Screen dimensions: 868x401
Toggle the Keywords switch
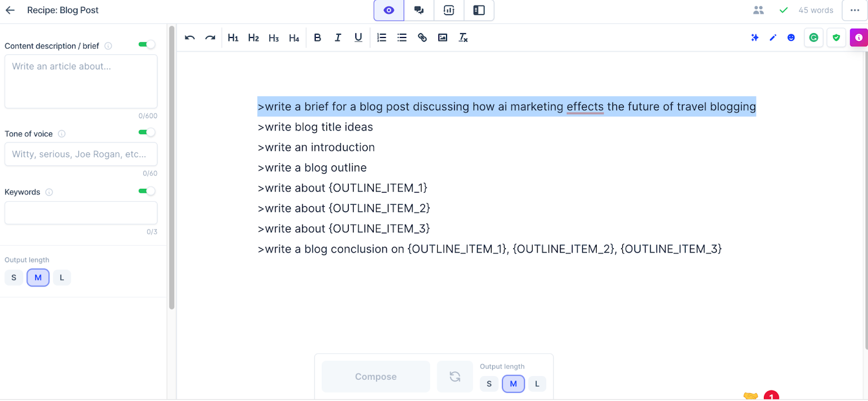pos(147,191)
